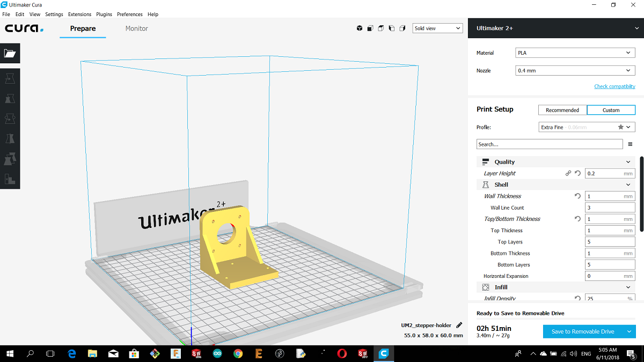Viewport: 644px width, 362px height.
Task: Click the Wall Line Count value field
Action: click(610, 208)
